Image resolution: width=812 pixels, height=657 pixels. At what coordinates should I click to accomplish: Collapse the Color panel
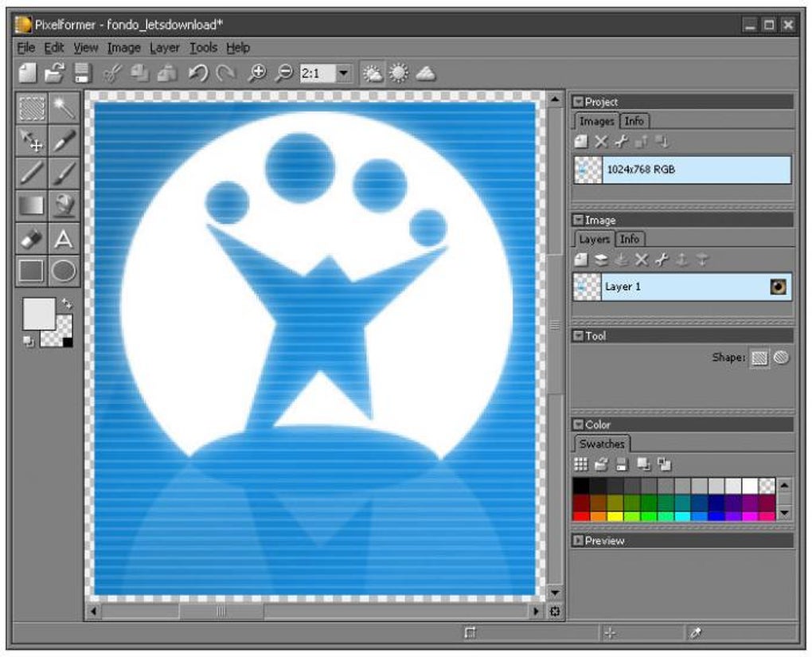(577, 424)
